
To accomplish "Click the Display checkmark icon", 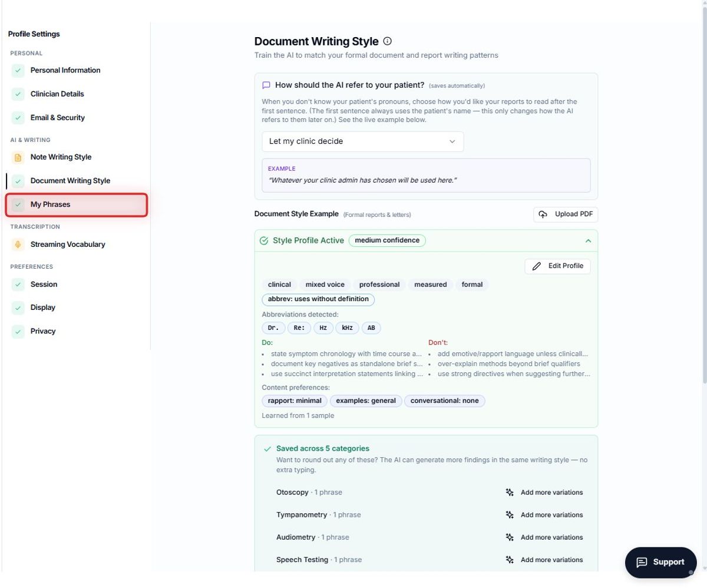I will click(18, 308).
